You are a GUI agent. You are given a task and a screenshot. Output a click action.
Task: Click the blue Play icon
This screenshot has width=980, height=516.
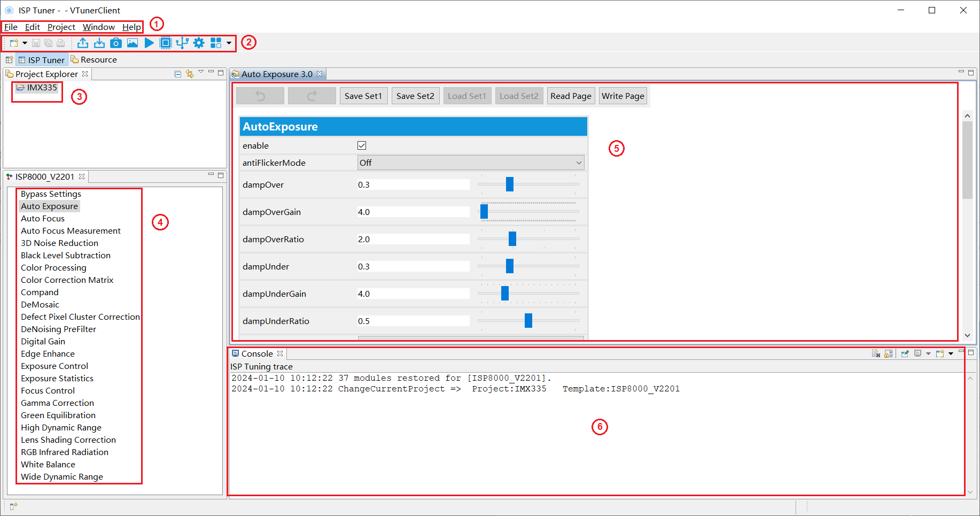click(149, 43)
